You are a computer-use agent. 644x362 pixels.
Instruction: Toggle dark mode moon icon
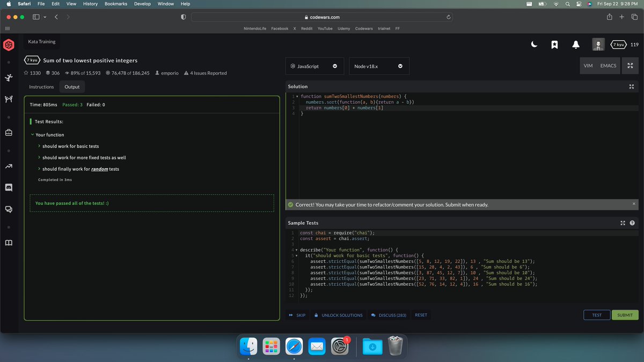point(534,45)
